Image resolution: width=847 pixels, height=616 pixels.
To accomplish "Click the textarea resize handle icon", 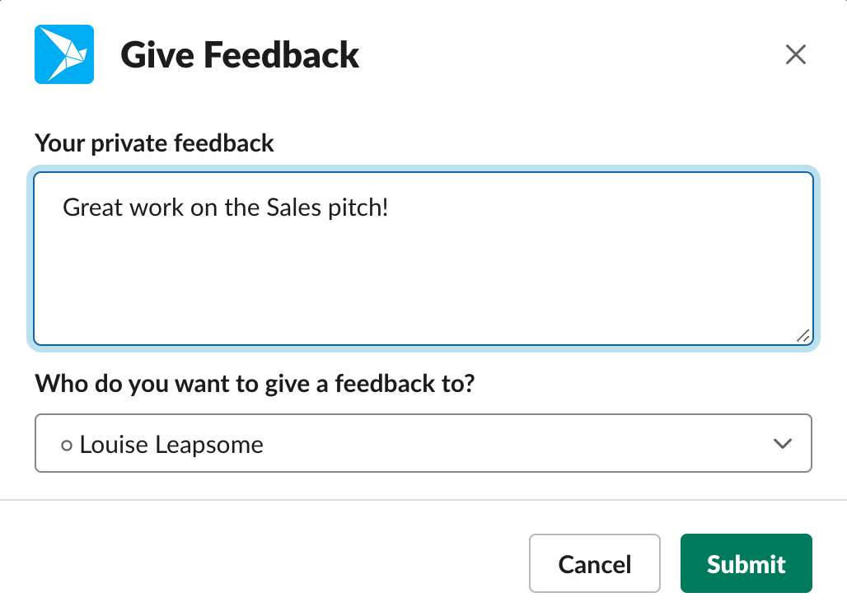I will [803, 336].
